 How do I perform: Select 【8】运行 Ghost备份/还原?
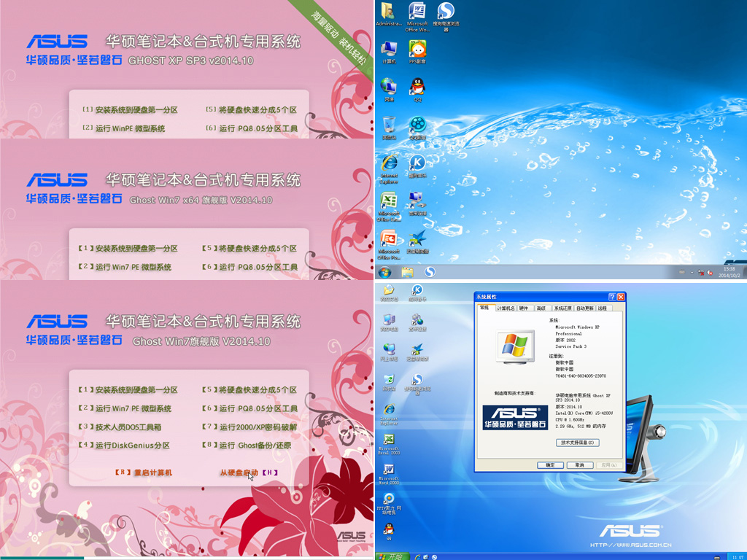(x=247, y=446)
